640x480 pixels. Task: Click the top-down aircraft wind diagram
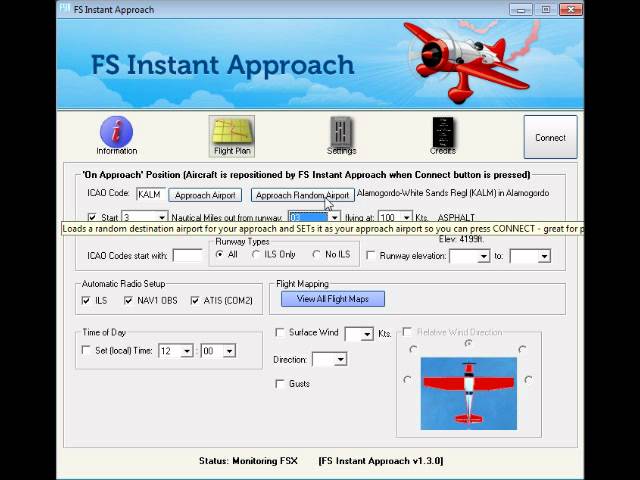[469, 393]
